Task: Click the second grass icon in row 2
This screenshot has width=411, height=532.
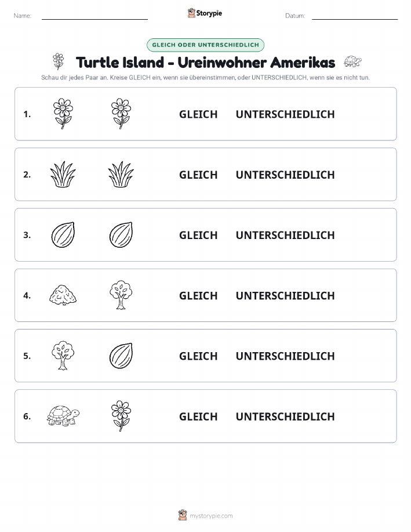Action: (x=121, y=174)
